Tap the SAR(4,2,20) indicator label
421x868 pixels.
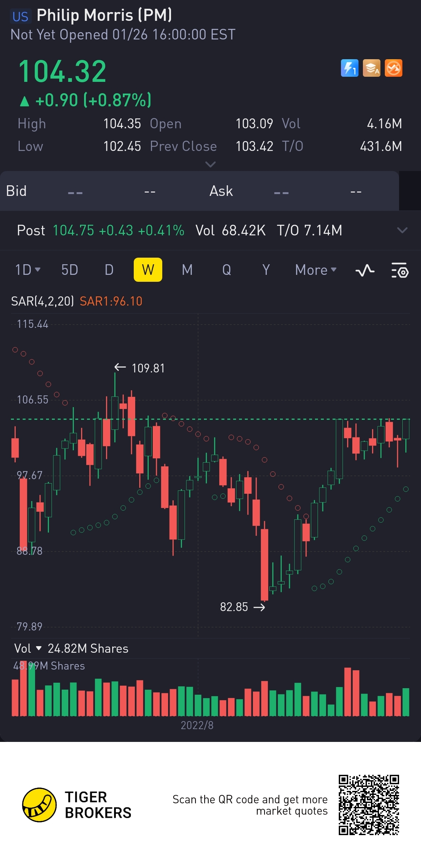(42, 301)
